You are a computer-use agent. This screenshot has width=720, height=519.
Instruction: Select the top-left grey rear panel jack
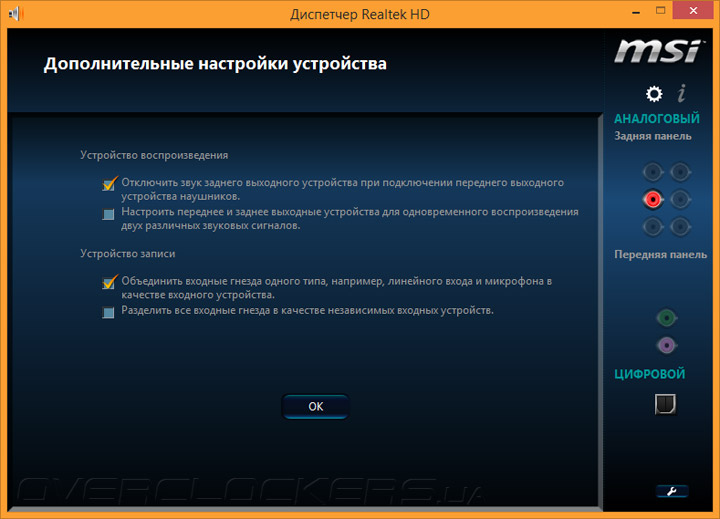click(x=652, y=172)
